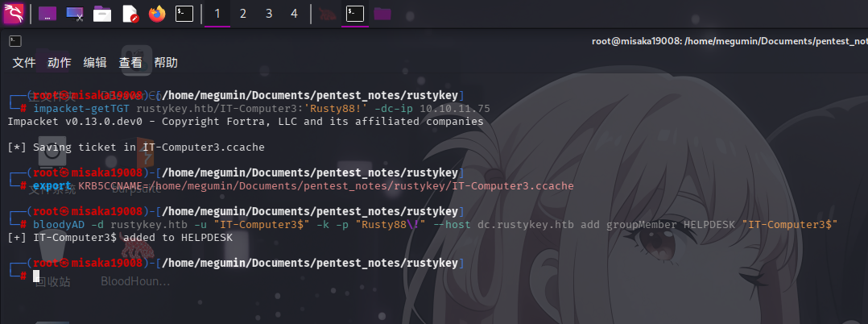Click the purple show desktop launcher
The image size is (868, 324).
coord(48,13)
